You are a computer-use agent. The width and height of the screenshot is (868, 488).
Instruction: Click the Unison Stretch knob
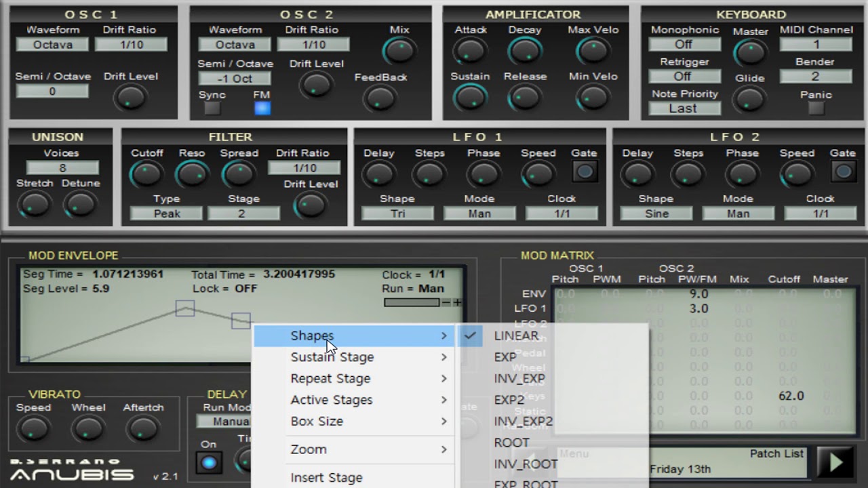[34, 203]
